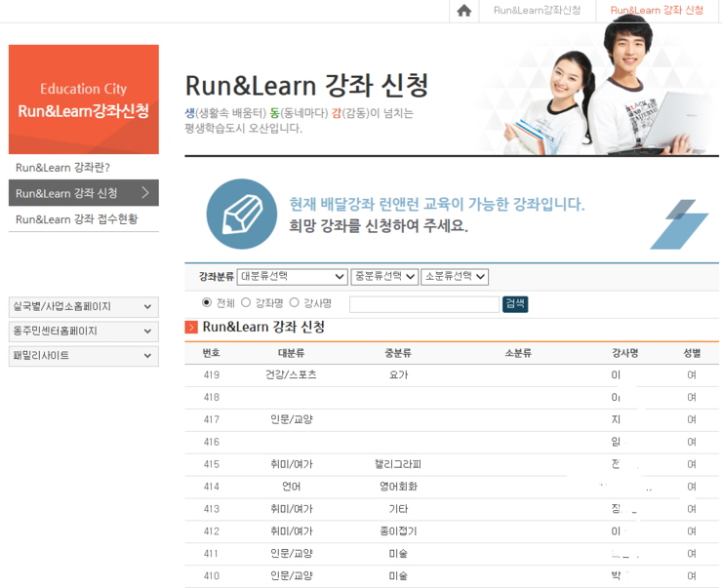Click the home icon in top navigation

tap(463, 11)
